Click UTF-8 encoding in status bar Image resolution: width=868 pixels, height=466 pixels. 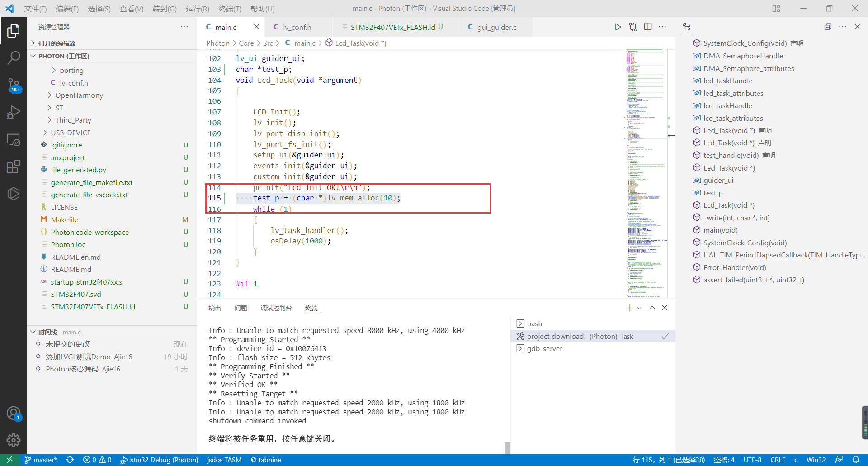click(752, 460)
